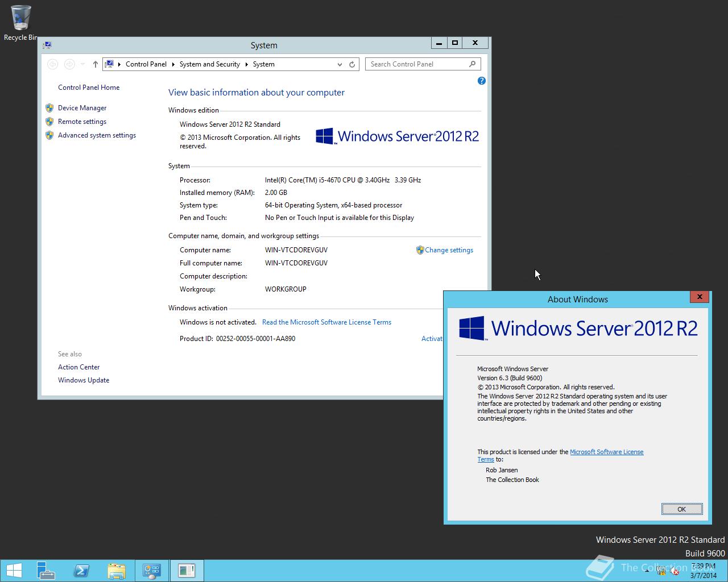
Task: Click the processor Intel Core i5-4670 value
Action: pos(343,180)
